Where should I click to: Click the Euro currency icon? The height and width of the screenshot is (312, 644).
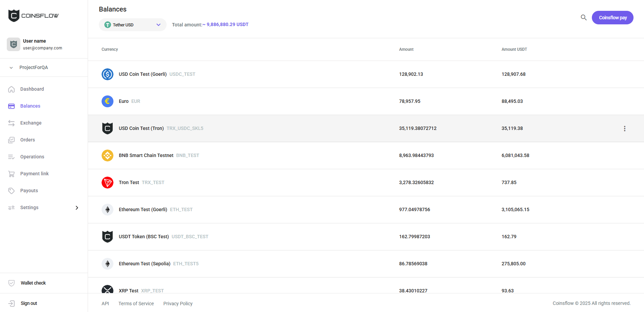click(x=107, y=101)
